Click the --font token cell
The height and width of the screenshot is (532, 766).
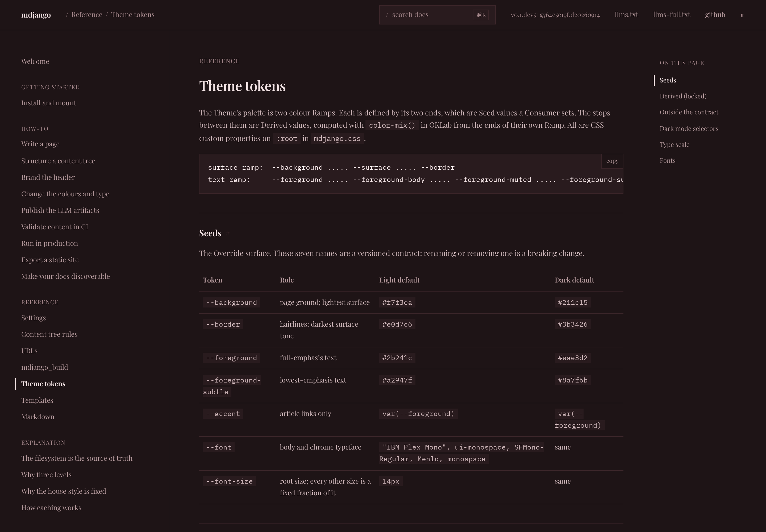point(219,447)
